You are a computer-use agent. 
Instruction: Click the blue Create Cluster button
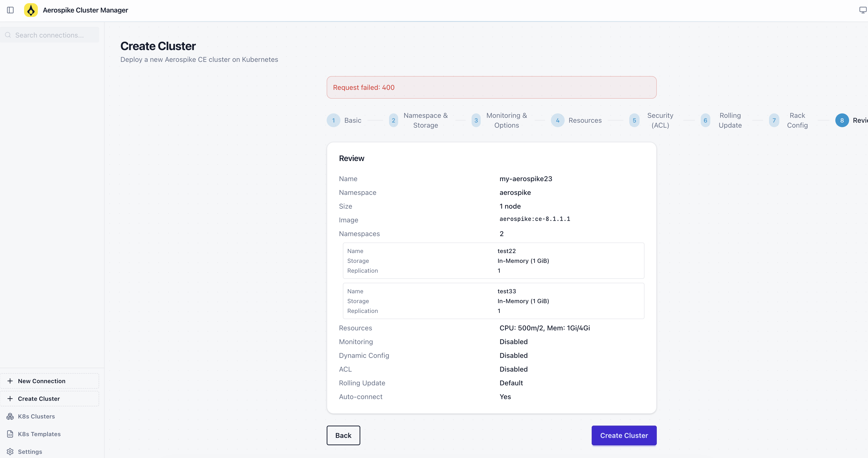tap(624, 435)
